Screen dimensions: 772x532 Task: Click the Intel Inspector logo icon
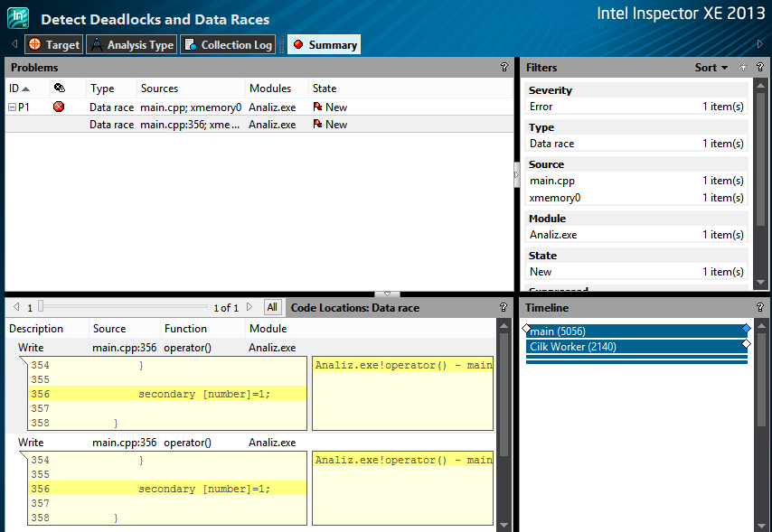click(18, 18)
